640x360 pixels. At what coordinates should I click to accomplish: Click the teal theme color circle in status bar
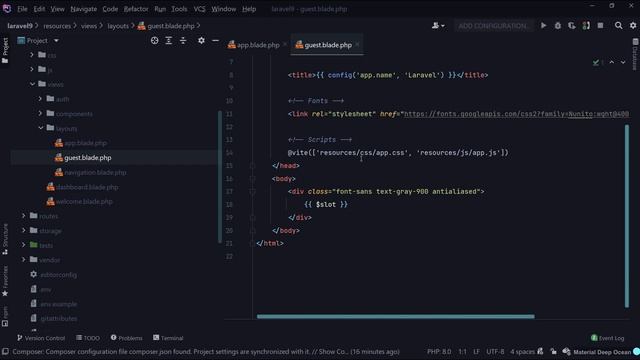(x=636, y=352)
